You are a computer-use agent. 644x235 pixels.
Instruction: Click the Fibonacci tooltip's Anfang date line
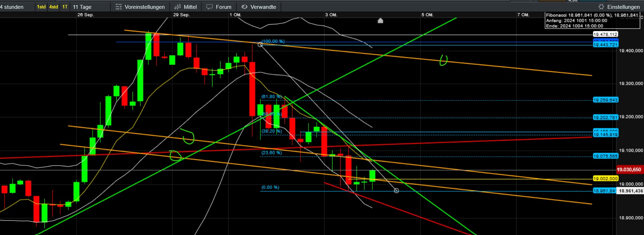[x=577, y=20]
